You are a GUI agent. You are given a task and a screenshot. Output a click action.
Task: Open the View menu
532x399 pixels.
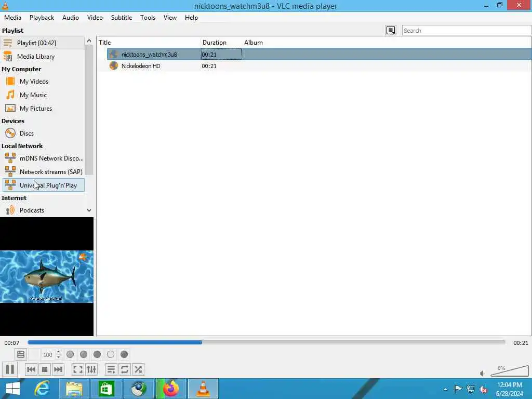tap(170, 18)
